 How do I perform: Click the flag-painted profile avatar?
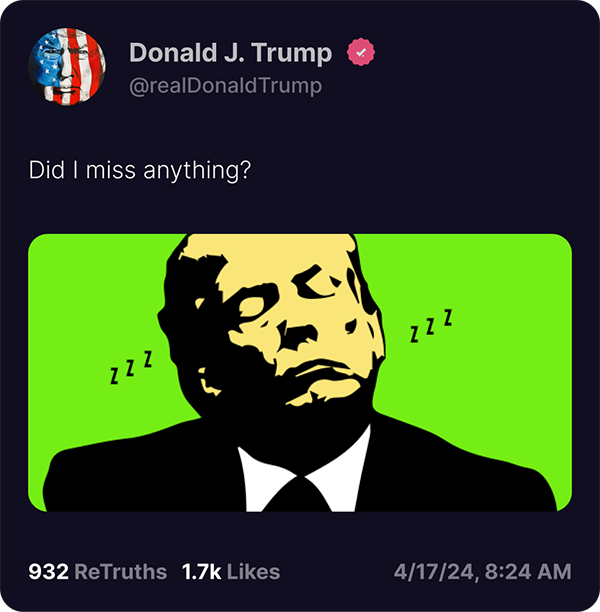coord(67,66)
